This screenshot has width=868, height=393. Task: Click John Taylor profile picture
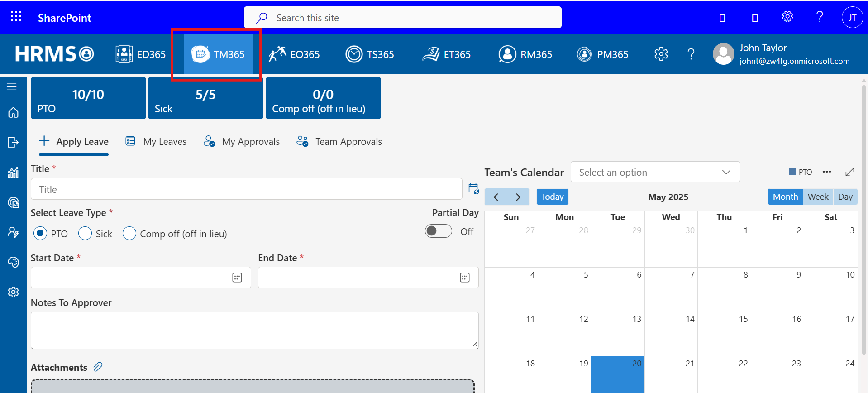tap(724, 54)
